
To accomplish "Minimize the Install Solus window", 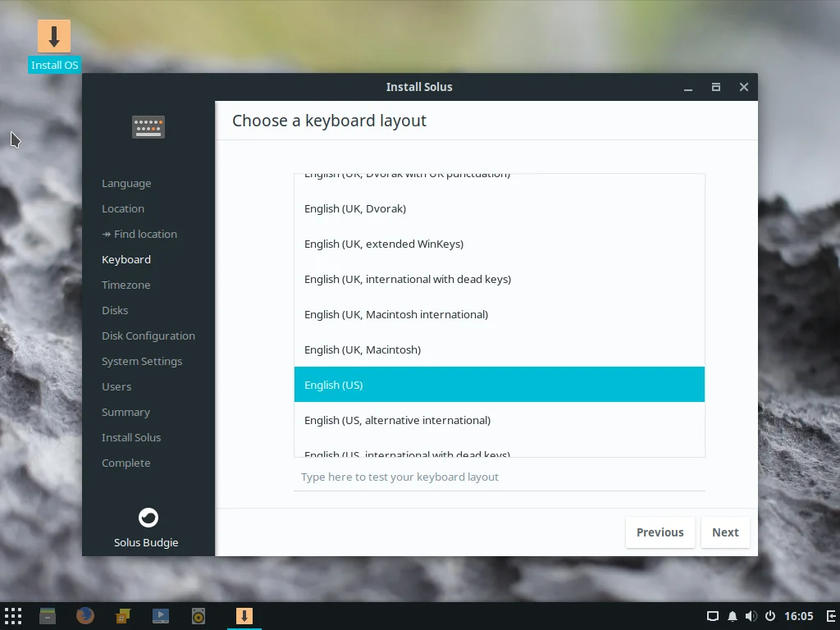I will (688, 87).
